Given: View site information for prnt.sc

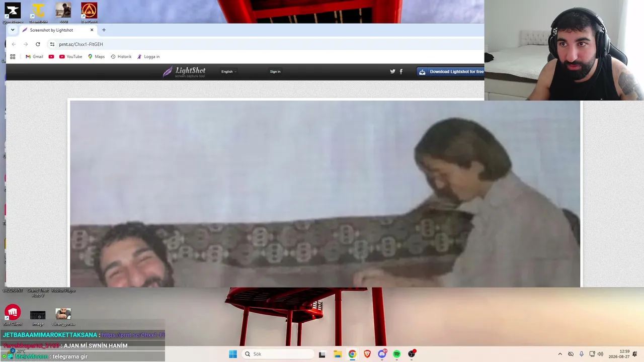Looking at the screenshot, I should (x=52, y=44).
